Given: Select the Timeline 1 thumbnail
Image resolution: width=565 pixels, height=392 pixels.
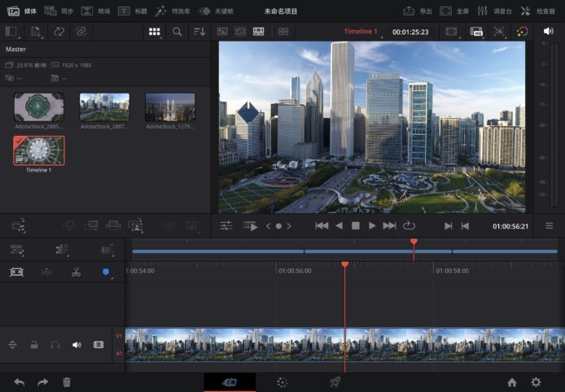Looking at the screenshot, I should pos(39,150).
